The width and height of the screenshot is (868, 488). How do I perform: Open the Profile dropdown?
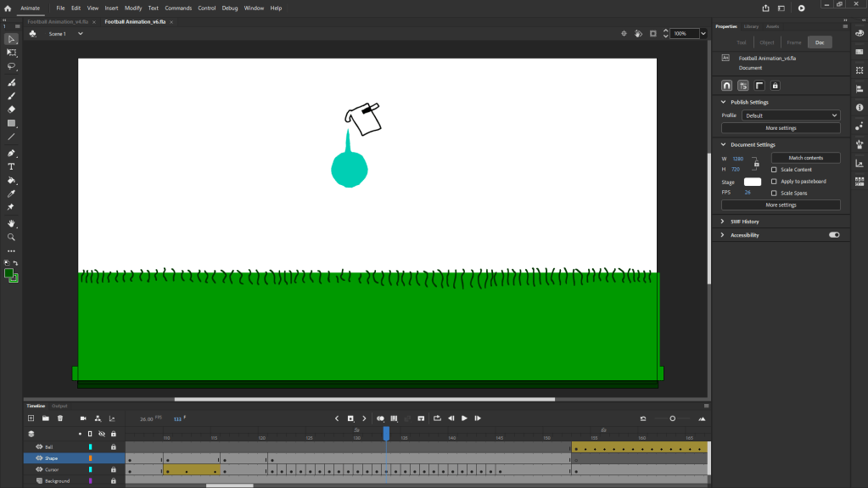pyautogui.click(x=790, y=115)
